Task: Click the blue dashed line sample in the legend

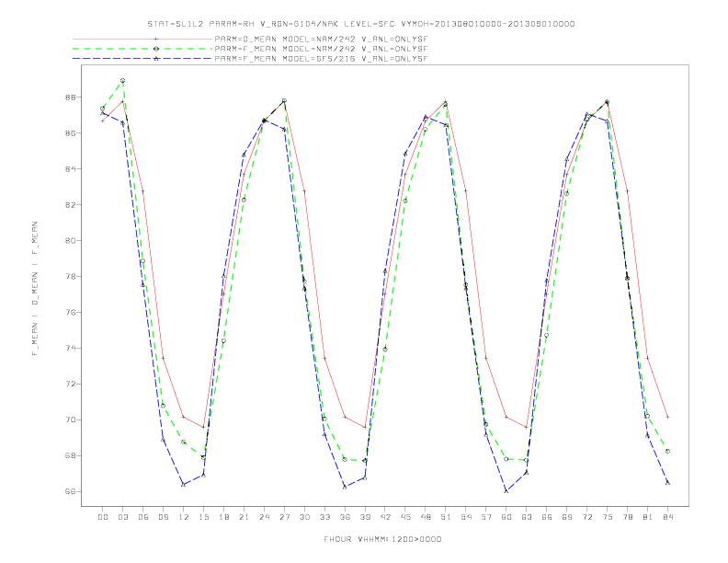Action: pos(142,59)
